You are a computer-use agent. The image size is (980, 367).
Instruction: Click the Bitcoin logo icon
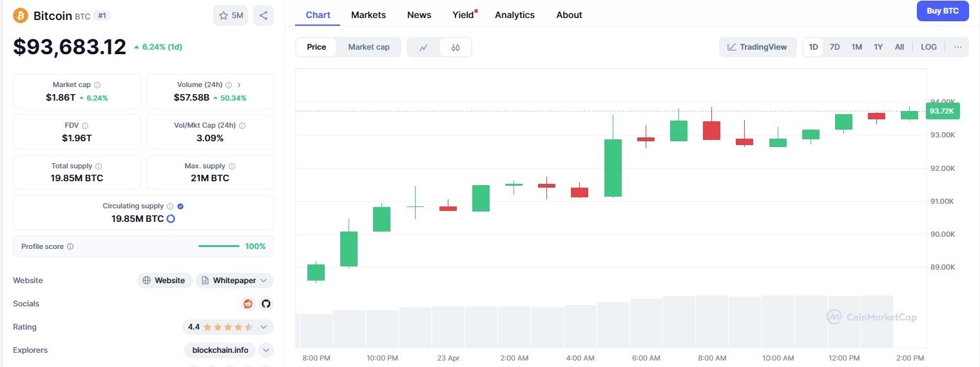21,15
